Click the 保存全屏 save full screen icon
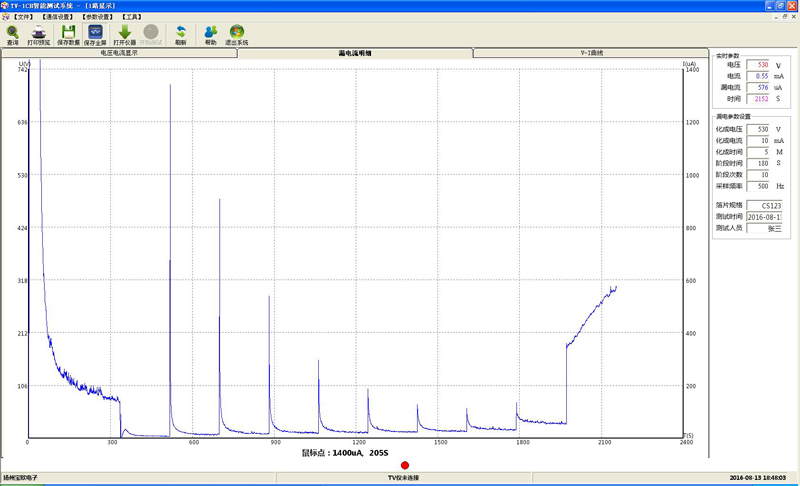The height and width of the screenshot is (486, 800). (96, 35)
